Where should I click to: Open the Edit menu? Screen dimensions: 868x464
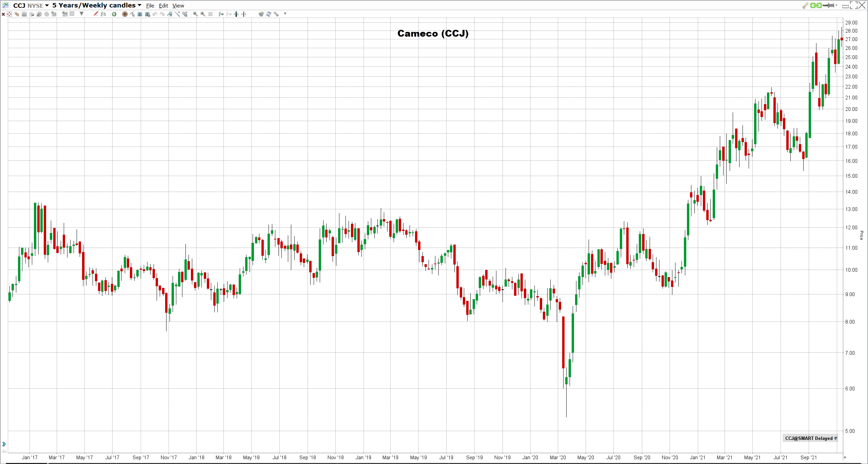tap(163, 6)
